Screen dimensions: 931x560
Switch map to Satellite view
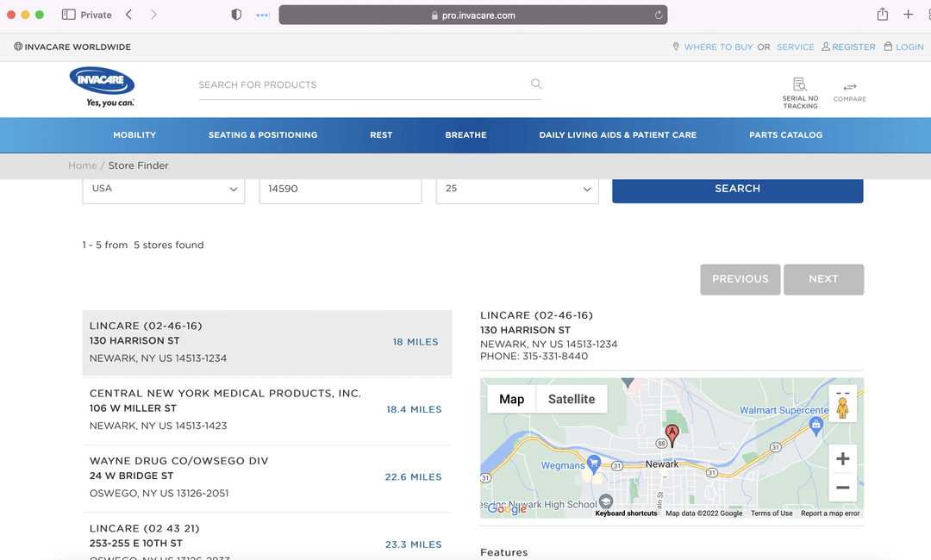tap(572, 399)
